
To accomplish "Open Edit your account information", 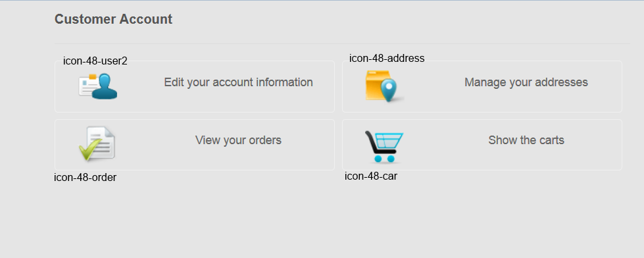I will [238, 82].
